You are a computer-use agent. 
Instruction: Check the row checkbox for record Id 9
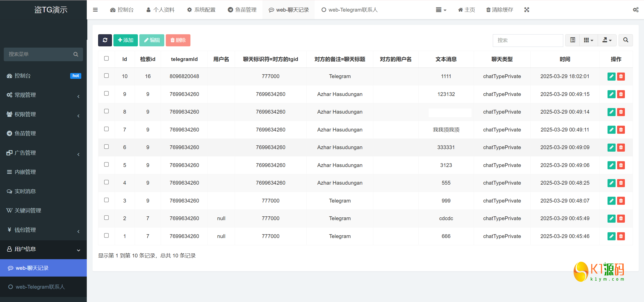(x=106, y=93)
